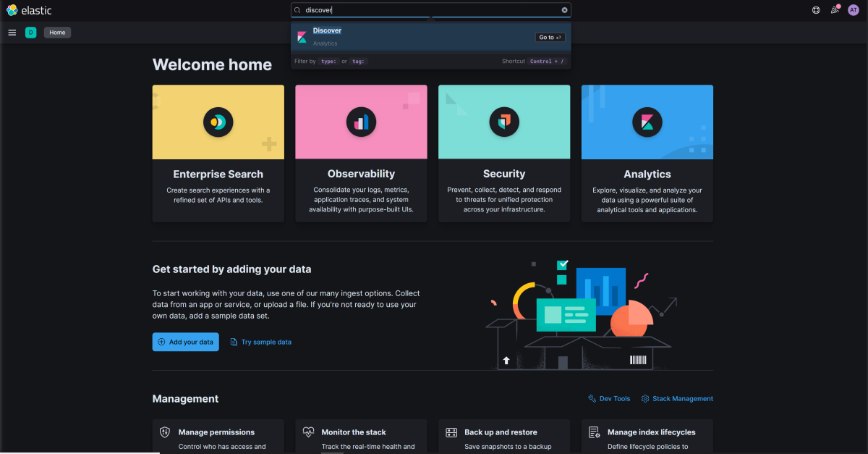Clear the search field with X icon
868x454 pixels.
(x=565, y=10)
